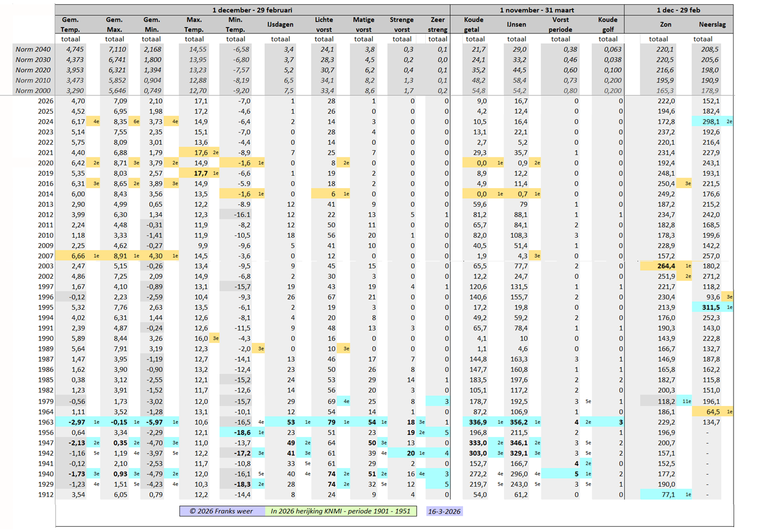Select the 17,7 max temperature cell for 2019
Viewport: 768px width, 532px height.
[x=200, y=174]
